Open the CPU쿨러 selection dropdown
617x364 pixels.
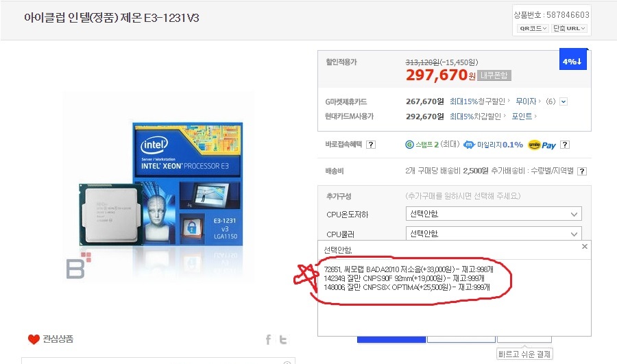pos(494,234)
